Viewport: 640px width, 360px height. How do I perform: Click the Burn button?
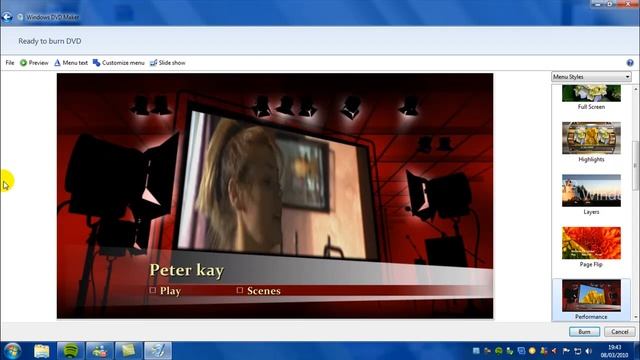click(x=584, y=332)
